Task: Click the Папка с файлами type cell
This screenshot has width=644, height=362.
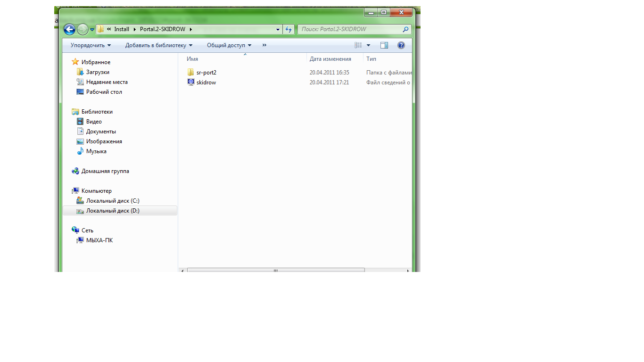Action: coord(389,73)
